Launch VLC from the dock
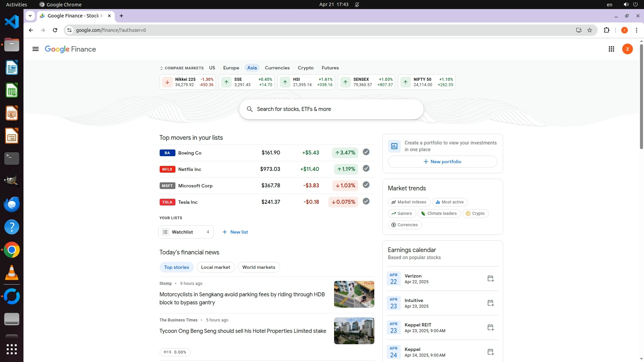Screen dimensions: 644x362 (x=12, y=273)
